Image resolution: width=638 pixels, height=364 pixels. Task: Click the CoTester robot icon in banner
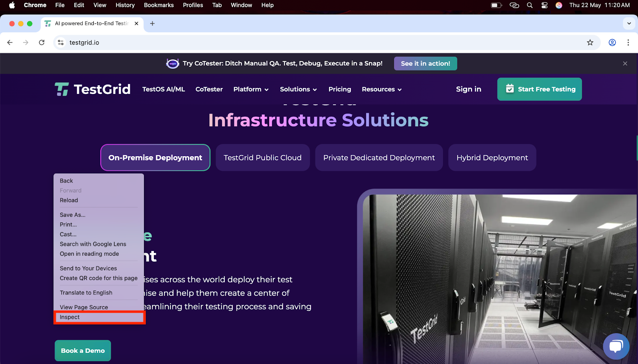pyautogui.click(x=172, y=63)
